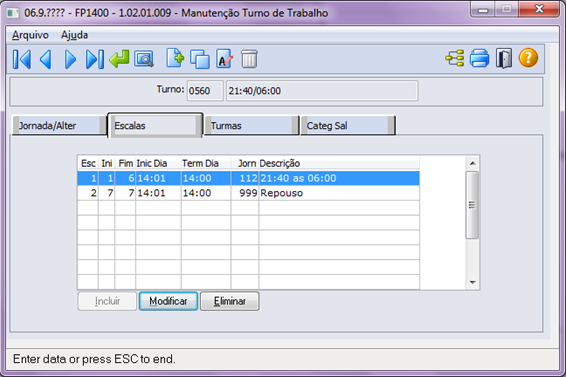This screenshot has width=567, height=377.
Task: Select the Repouso row in grid
Action: (x=248, y=193)
